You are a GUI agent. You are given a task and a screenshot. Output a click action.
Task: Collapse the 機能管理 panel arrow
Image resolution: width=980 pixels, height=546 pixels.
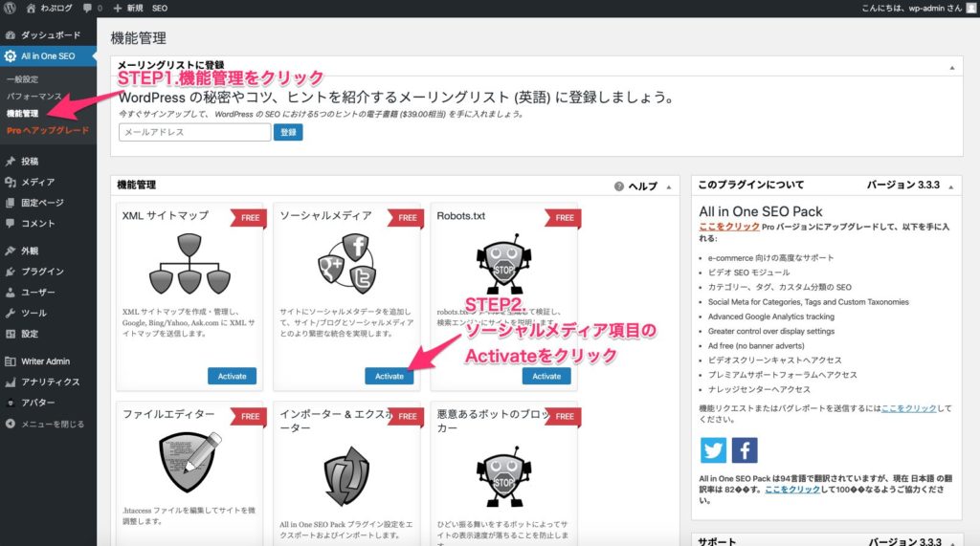point(669,186)
